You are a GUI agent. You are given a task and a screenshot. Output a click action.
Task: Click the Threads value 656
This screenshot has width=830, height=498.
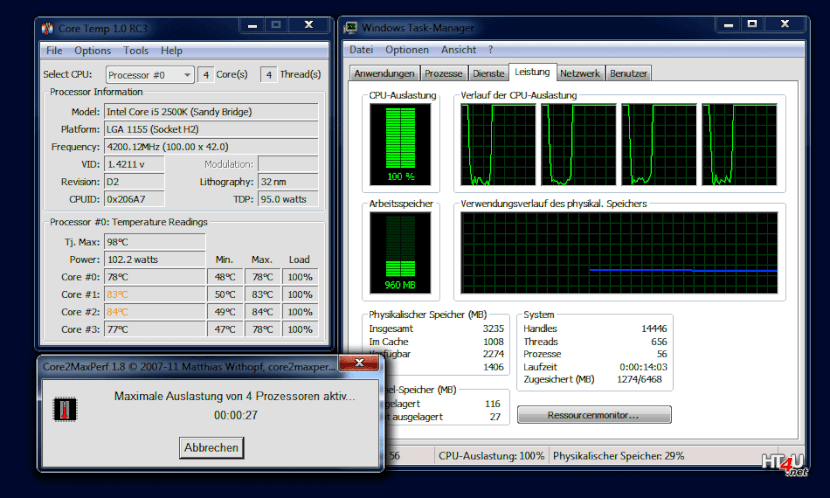pyautogui.click(x=659, y=341)
